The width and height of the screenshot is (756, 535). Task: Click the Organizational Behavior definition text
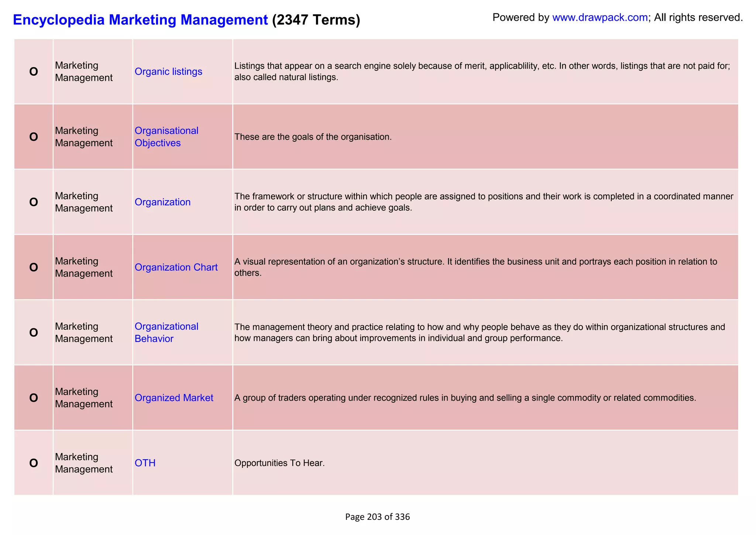point(480,332)
